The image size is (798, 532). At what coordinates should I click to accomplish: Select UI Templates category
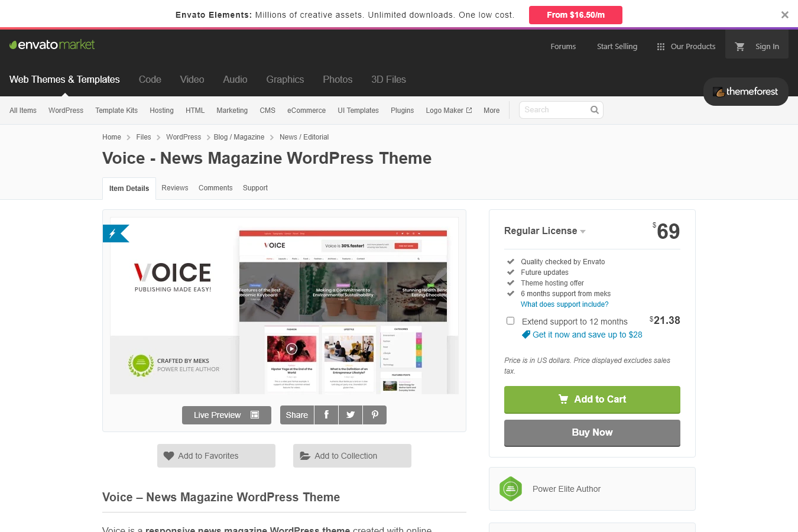[358, 111]
